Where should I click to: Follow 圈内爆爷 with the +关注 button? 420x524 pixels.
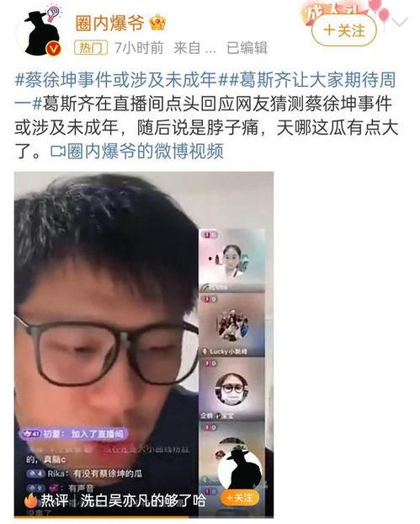pos(344,30)
